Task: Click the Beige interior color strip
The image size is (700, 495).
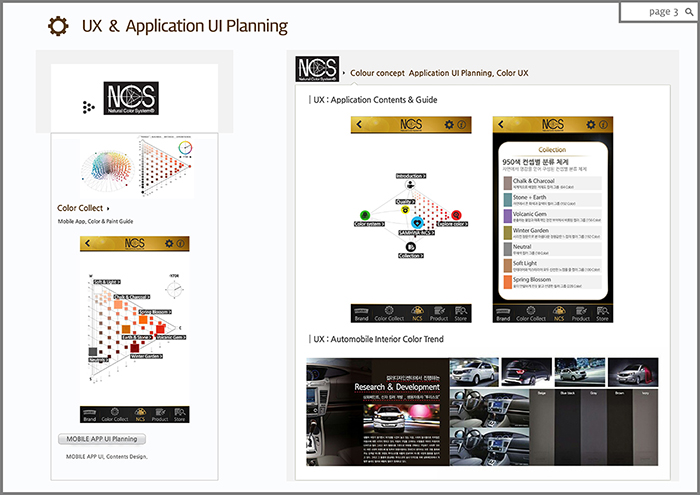Action: 542,427
